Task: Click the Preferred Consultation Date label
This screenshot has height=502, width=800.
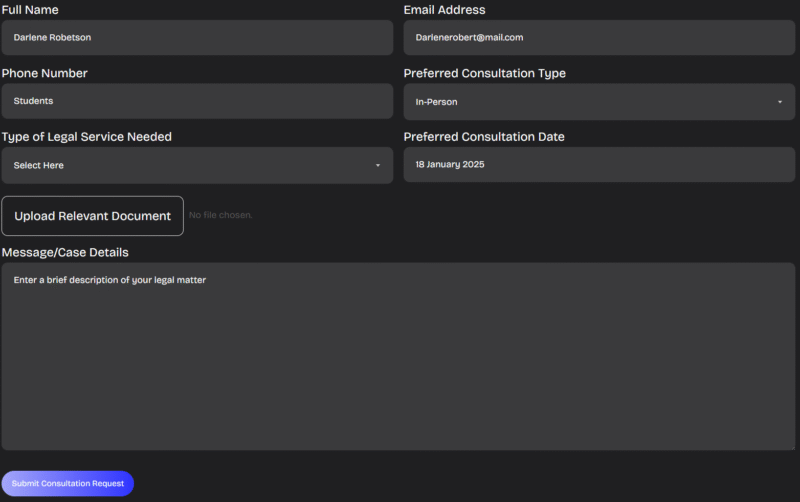Action: pos(484,137)
